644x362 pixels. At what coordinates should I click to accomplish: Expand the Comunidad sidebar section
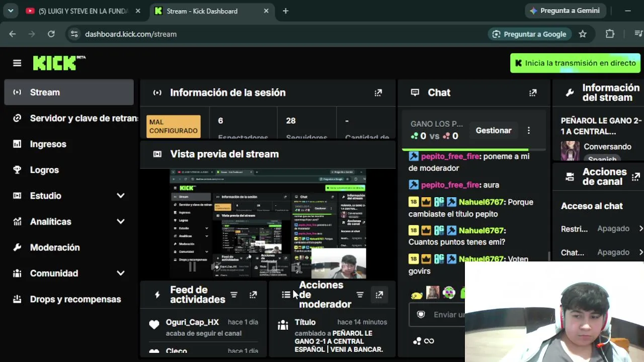click(120, 273)
